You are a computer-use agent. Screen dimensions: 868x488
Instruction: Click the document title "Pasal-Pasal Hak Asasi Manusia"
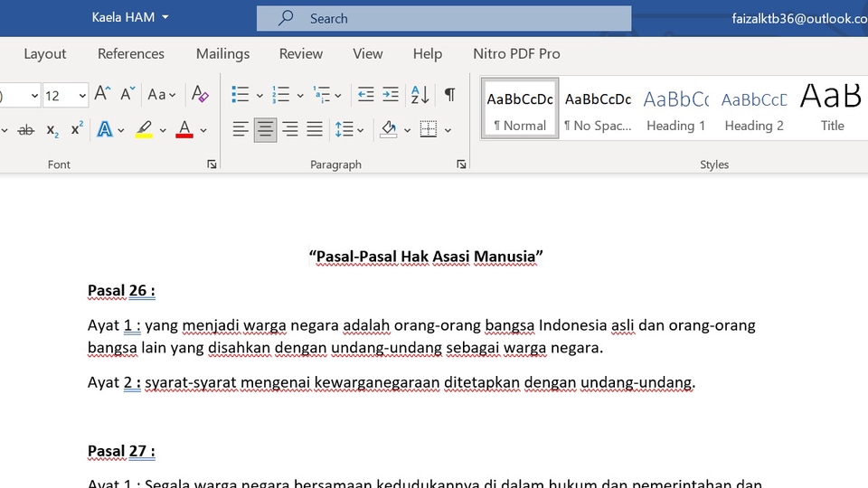click(x=426, y=257)
